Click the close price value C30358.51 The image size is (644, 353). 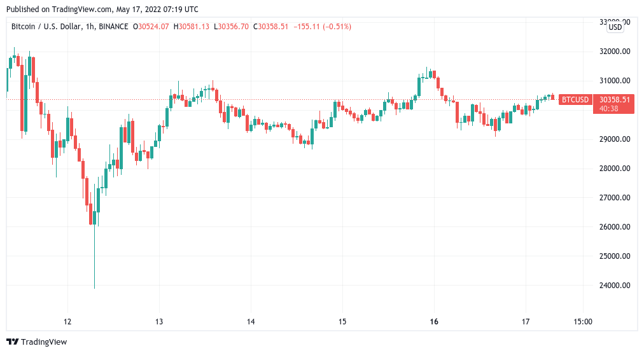coord(271,27)
